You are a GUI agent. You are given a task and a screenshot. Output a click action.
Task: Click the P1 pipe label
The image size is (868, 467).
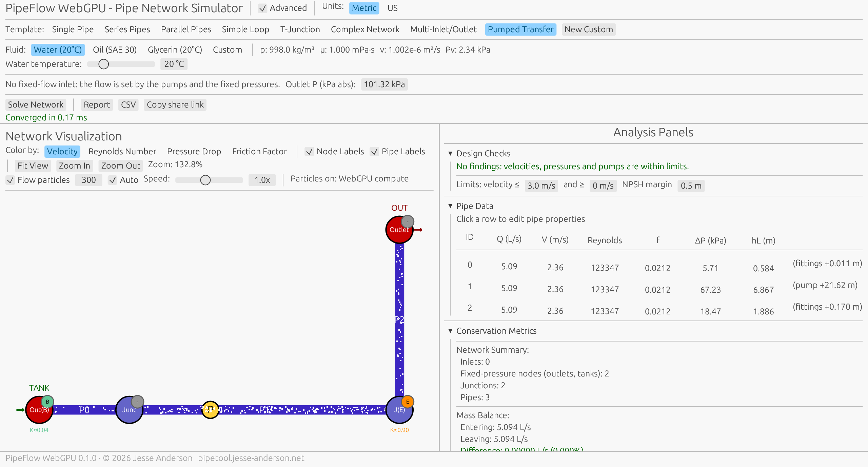(x=264, y=410)
